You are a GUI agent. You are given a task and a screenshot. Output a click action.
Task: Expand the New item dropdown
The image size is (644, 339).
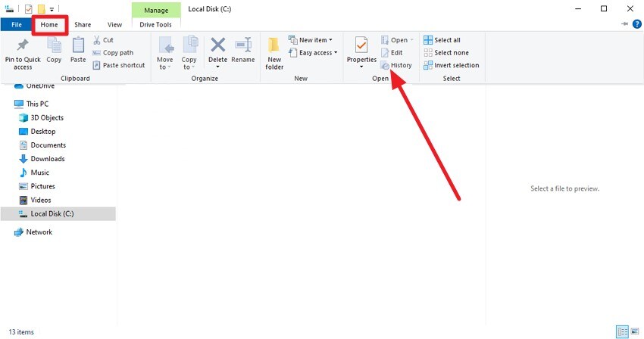[311, 40]
